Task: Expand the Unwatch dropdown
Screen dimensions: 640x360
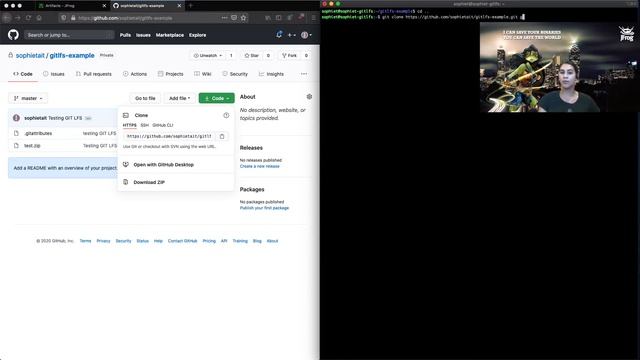Action: pos(208,56)
